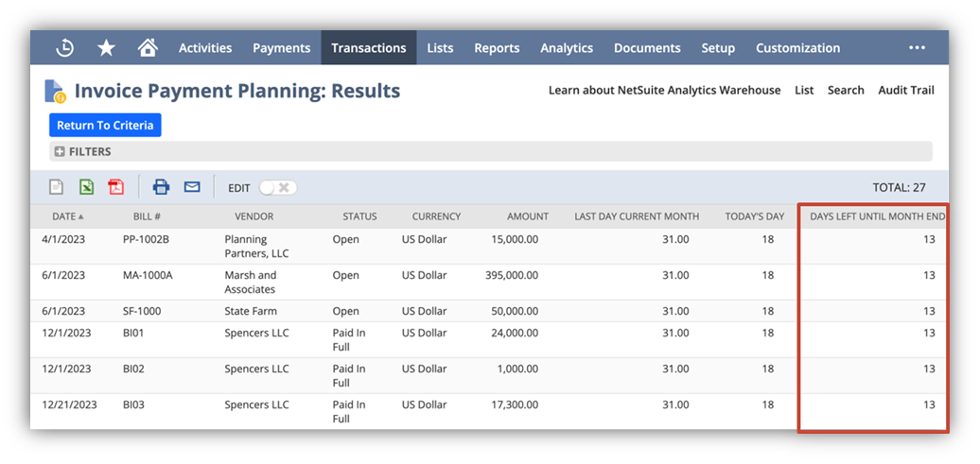This screenshot has width=980, height=464.
Task: Open the Setup menu
Action: pyautogui.click(x=718, y=48)
